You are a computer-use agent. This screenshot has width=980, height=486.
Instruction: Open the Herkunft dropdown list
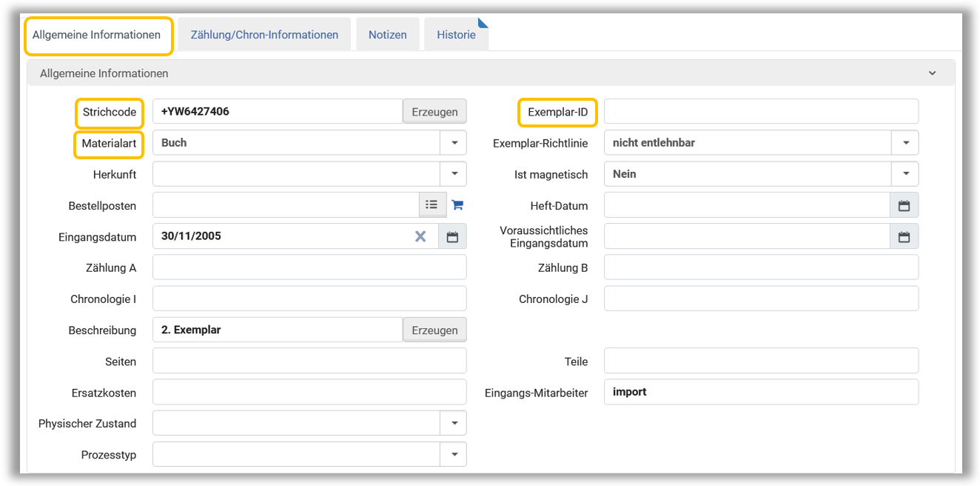pyautogui.click(x=453, y=174)
